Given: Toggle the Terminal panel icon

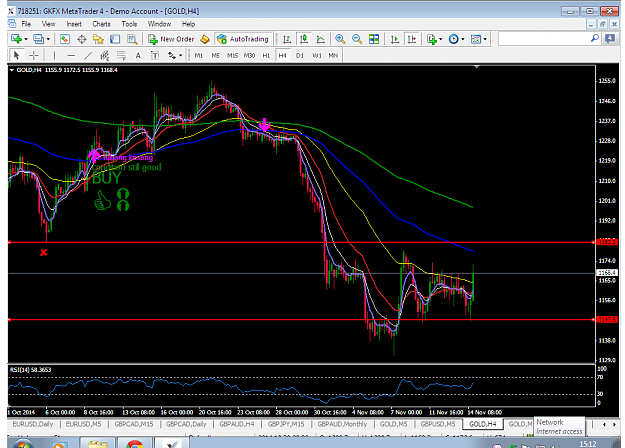Looking at the screenshot, I should (115, 39).
